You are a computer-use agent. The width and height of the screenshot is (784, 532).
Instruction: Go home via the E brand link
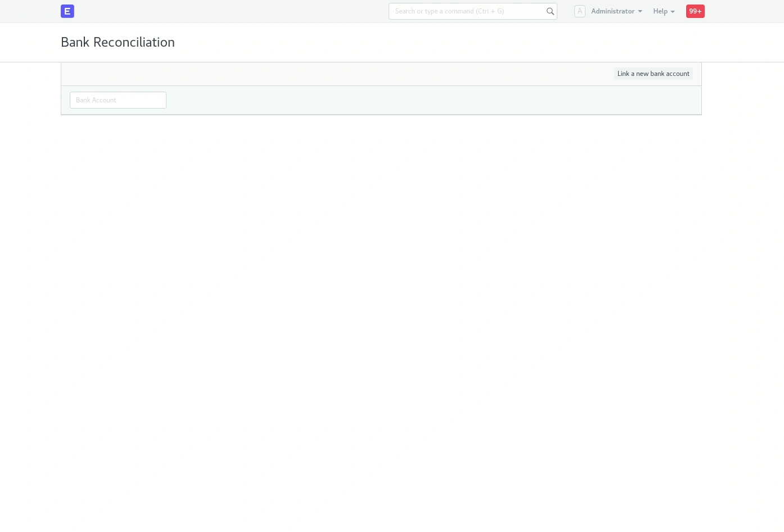point(67,11)
